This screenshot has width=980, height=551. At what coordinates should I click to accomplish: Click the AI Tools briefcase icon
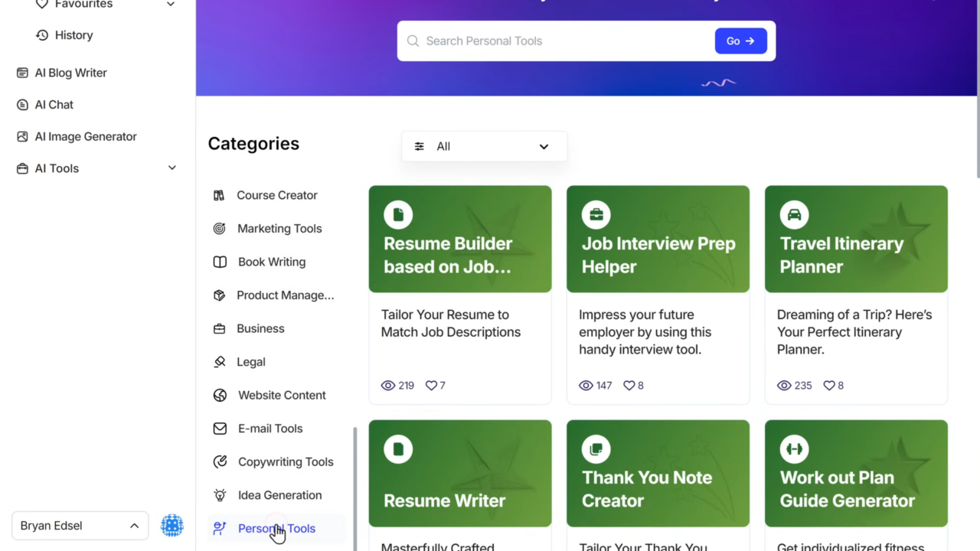[x=22, y=168]
